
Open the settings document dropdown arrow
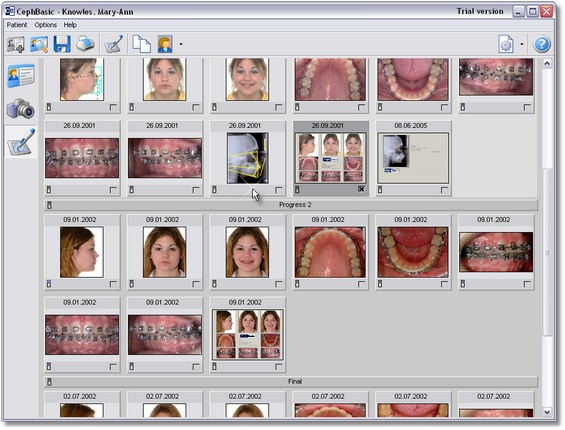pyautogui.click(x=521, y=44)
